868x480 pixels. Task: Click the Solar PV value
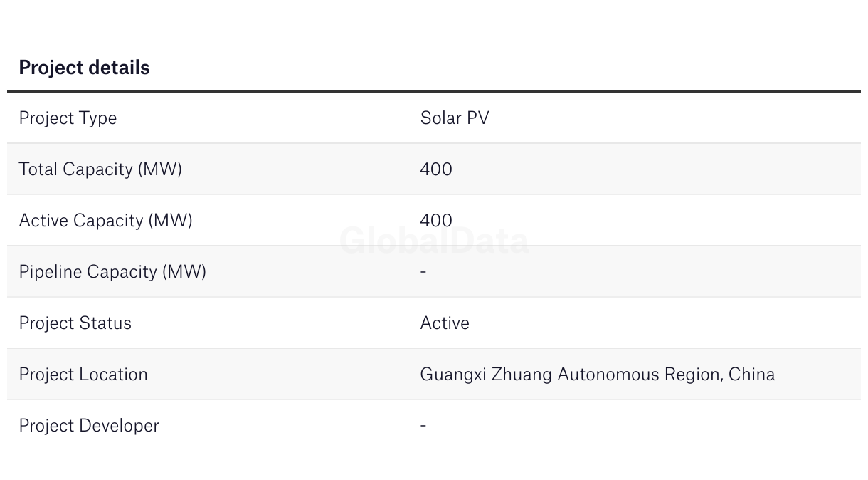click(455, 118)
